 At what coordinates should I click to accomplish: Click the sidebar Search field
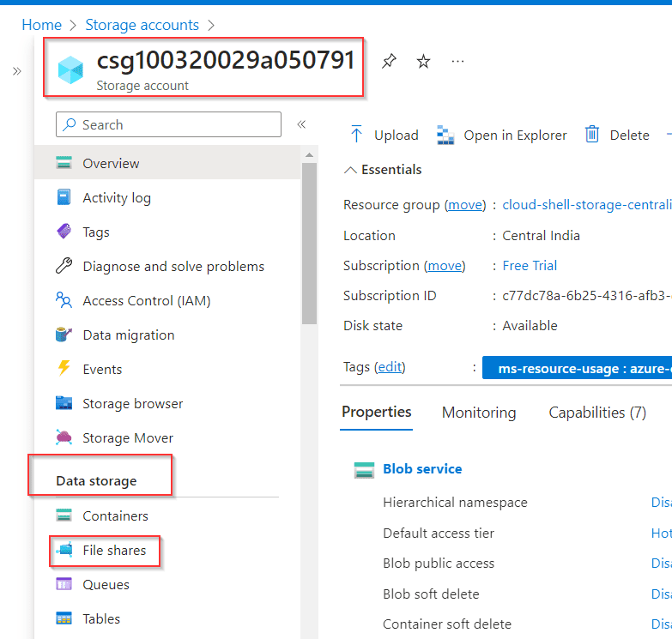pos(168,124)
